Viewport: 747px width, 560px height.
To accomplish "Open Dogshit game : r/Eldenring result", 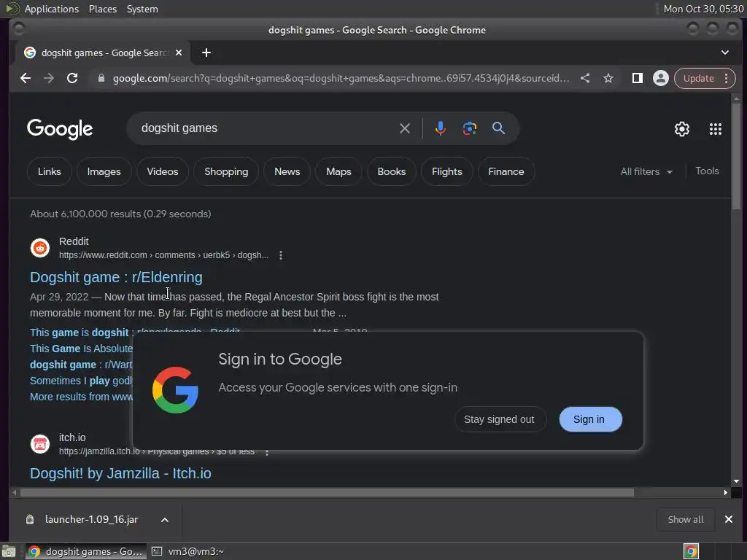I will point(116,277).
